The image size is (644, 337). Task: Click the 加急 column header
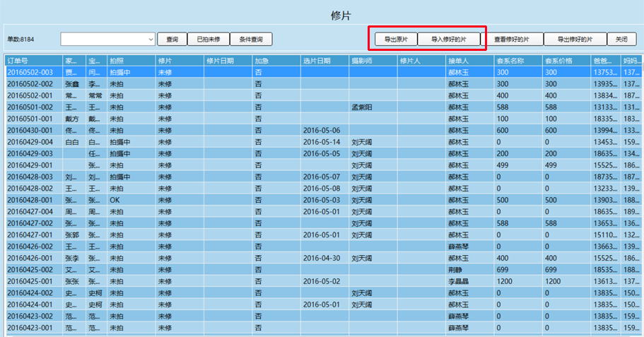pos(276,61)
